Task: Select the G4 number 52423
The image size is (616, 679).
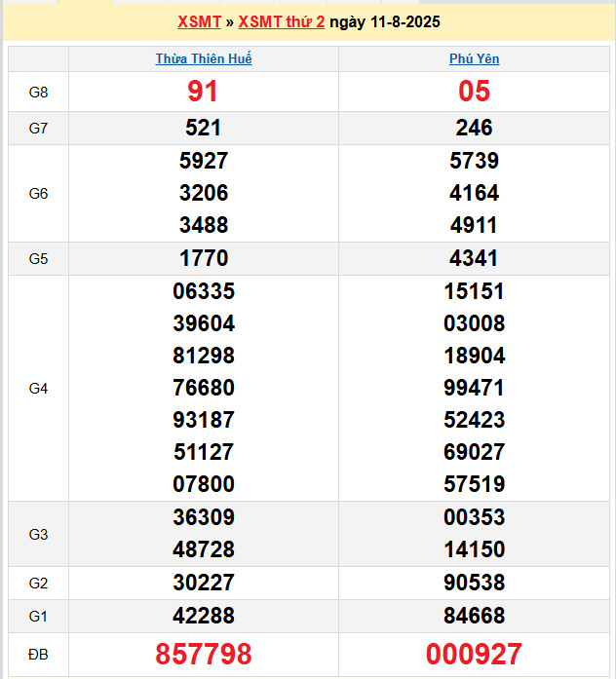Action: (475, 420)
